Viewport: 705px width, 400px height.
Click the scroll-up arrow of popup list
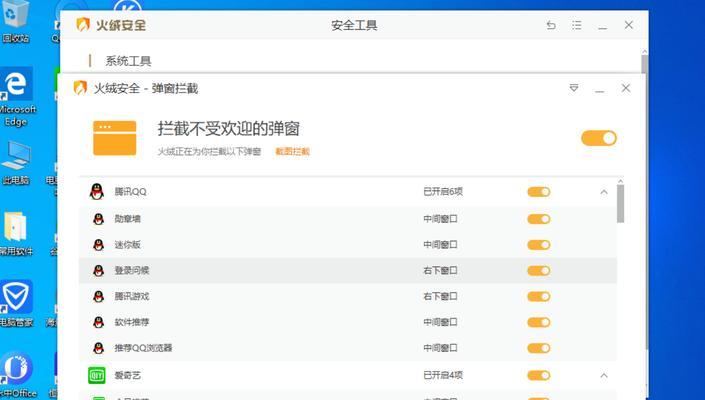(620, 182)
